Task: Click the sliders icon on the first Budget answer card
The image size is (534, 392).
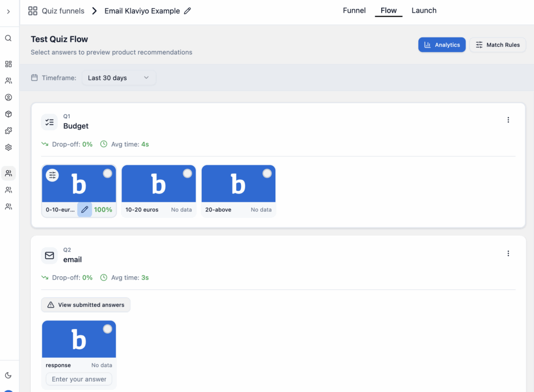Action: coord(52,175)
